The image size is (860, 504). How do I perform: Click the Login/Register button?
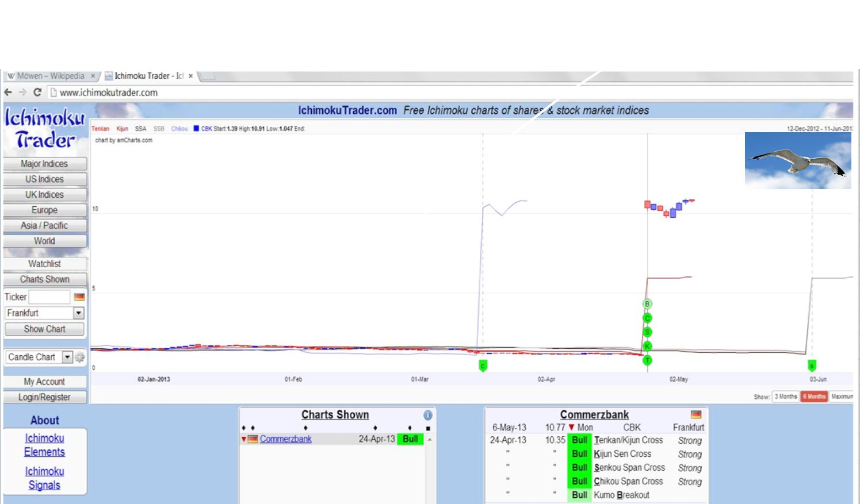click(45, 397)
